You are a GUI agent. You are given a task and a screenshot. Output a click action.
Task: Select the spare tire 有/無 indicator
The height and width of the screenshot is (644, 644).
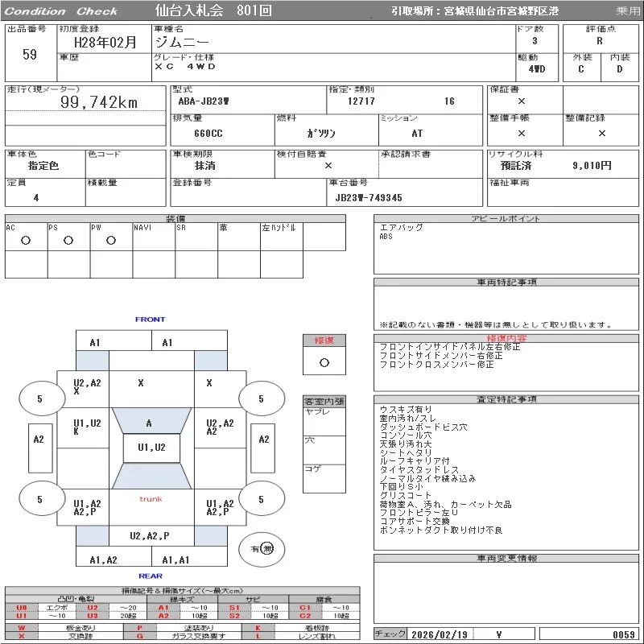tap(262, 548)
